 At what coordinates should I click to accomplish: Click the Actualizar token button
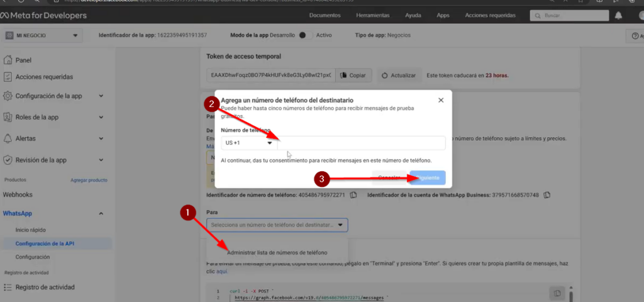[x=399, y=75]
